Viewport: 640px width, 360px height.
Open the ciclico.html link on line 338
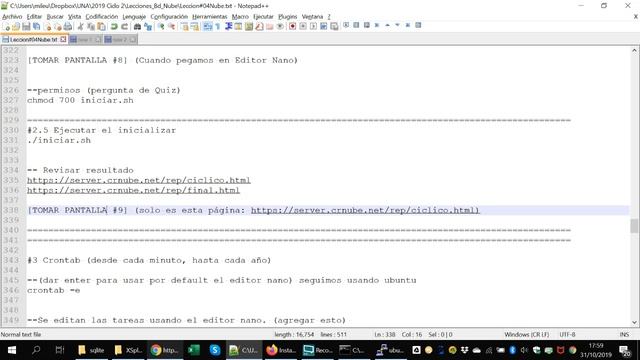pyautogui.click(x=365, y=210)
